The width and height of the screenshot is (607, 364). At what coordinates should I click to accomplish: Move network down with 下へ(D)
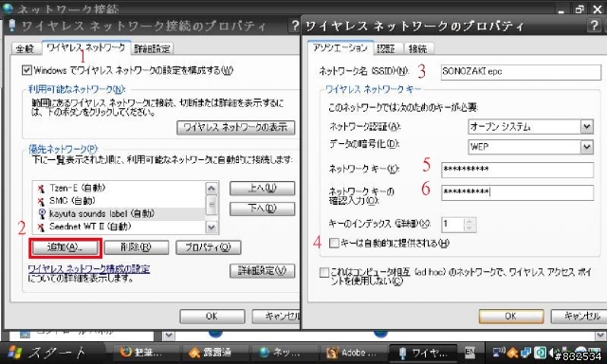pyautogui.click(x=262, y=209)
